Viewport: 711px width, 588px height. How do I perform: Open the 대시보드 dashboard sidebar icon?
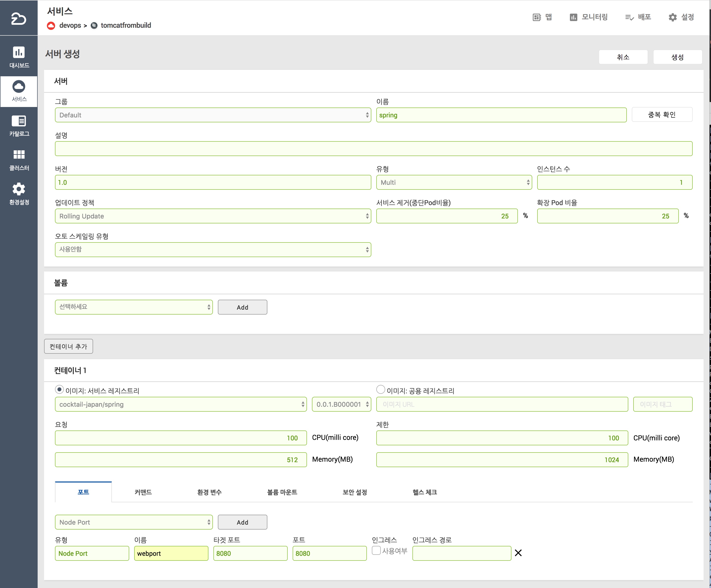[19, 53]
